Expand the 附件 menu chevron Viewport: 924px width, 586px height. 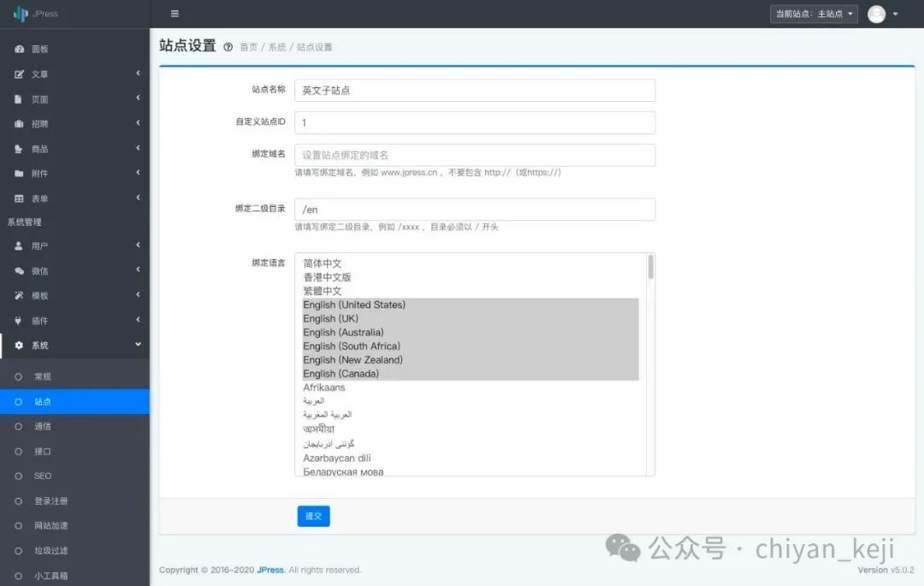138,173
